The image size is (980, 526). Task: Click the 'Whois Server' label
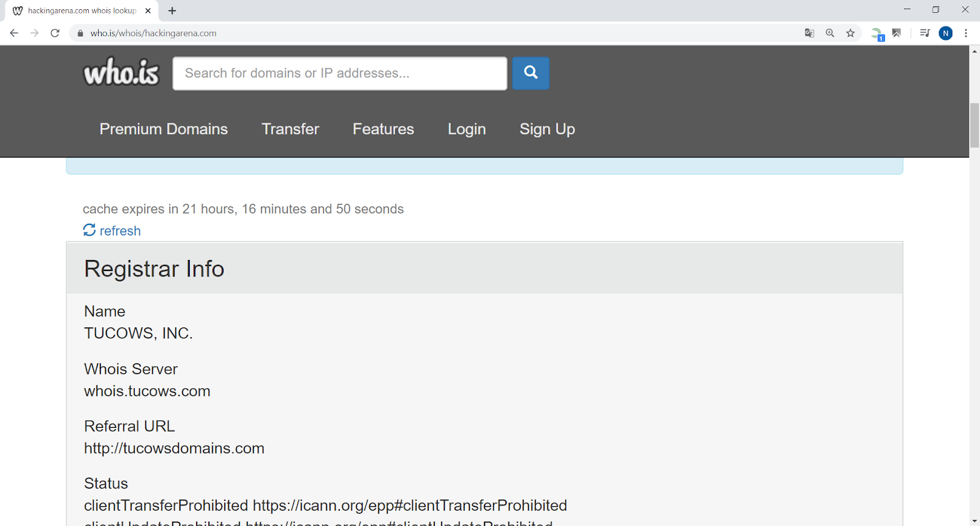click(x=130, y=369)
